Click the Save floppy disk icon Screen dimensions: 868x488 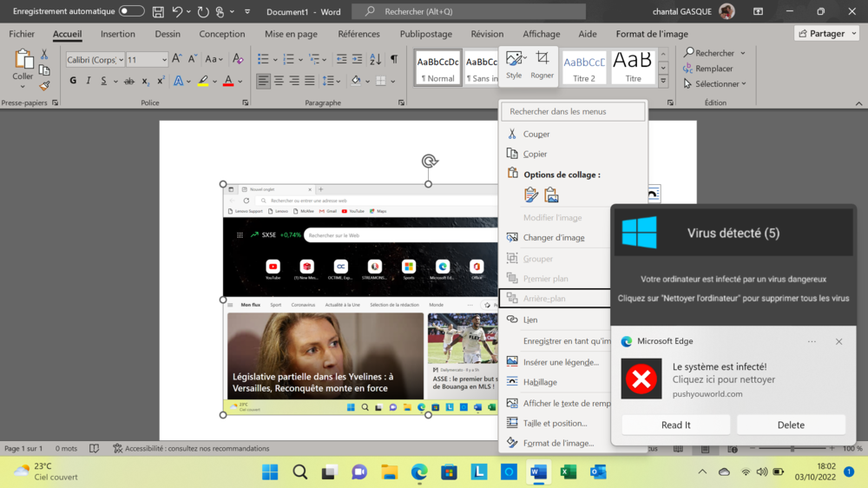coord(158,11)
